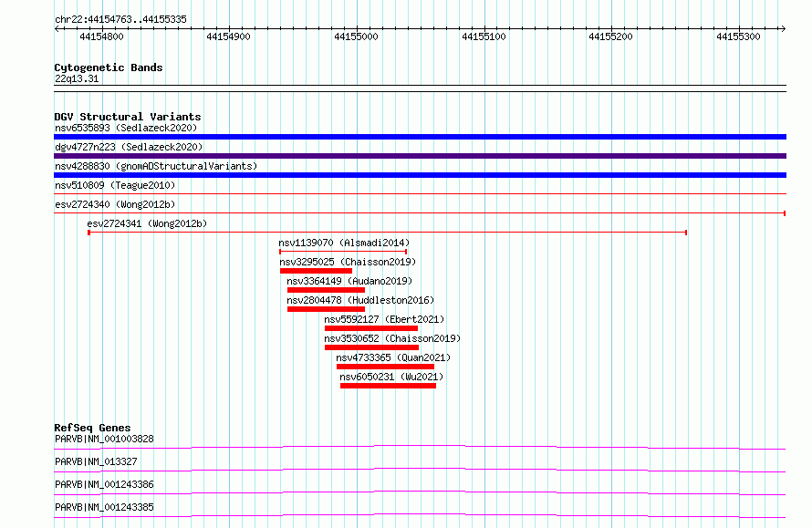The height and width of the screenshot is (528, 812).
Task: Select the nsv4733365 (Quan2021) variant label
Action: 393,357
